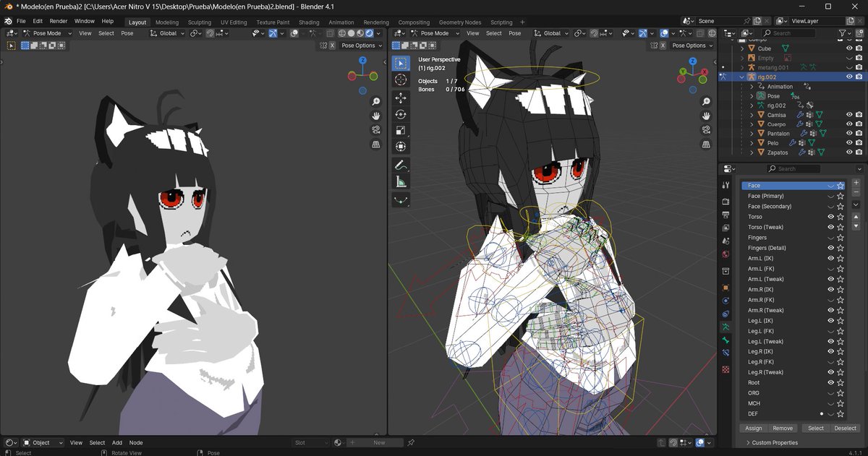Viewport: 868px width, 456px height.
Task: Collapse the rig.002 object in outliner
Action: (742, 77)
